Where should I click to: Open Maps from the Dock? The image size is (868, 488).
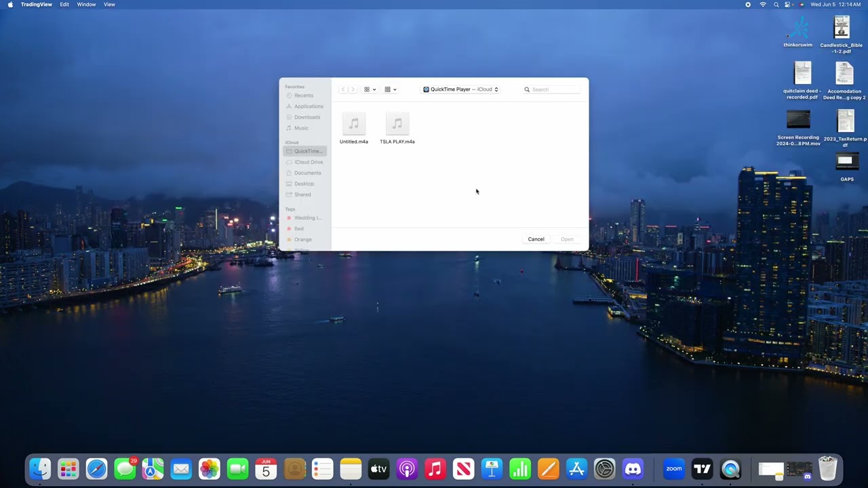(x=153, y=468)
